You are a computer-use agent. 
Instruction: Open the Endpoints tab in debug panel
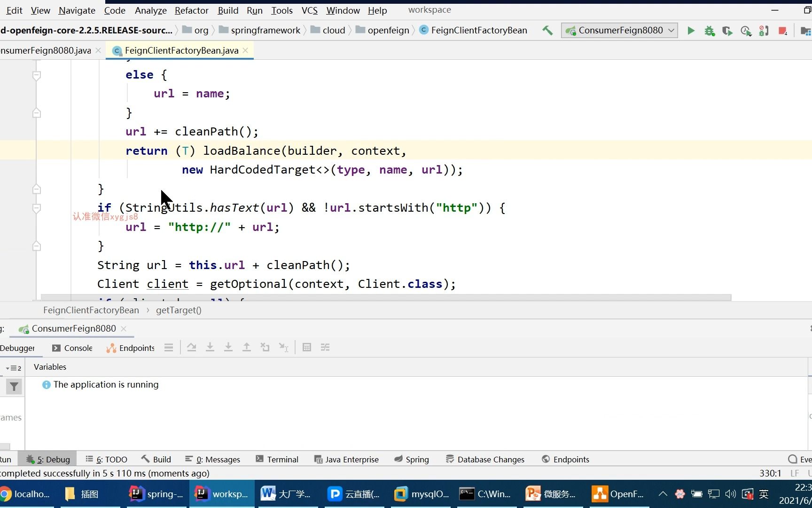[131, 348]
